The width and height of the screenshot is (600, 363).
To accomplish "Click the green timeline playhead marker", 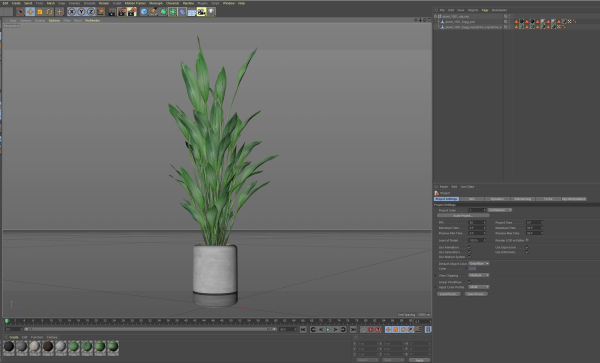I will [7, 321].
